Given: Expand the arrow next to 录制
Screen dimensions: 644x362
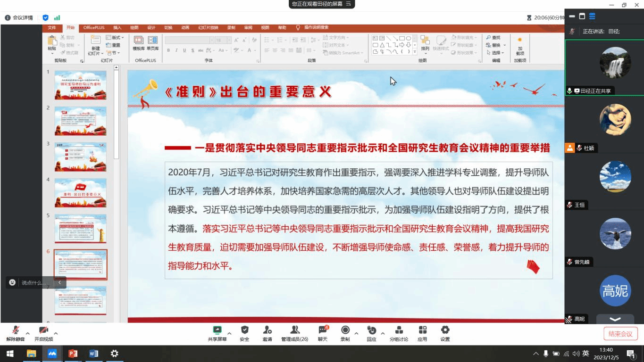Looking at the screenshot, I should [356, 333].
